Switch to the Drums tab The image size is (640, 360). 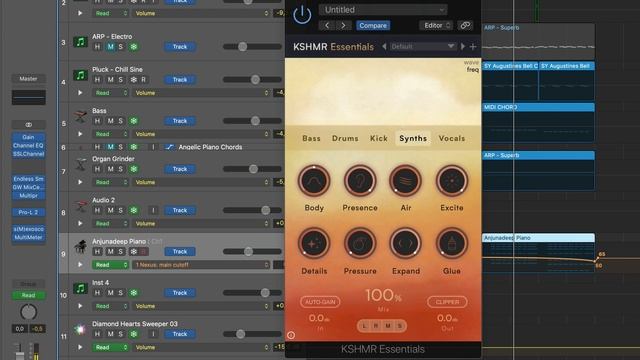point(345,138)
